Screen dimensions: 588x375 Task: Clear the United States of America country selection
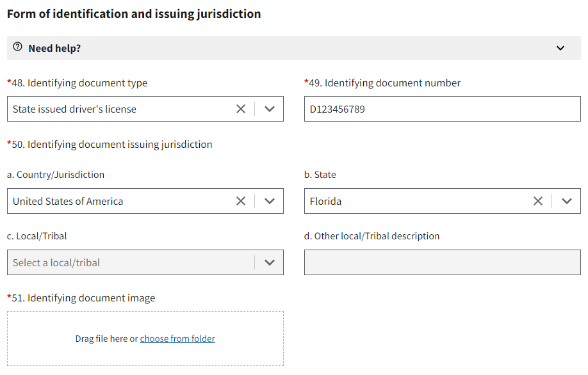(241, 201)
